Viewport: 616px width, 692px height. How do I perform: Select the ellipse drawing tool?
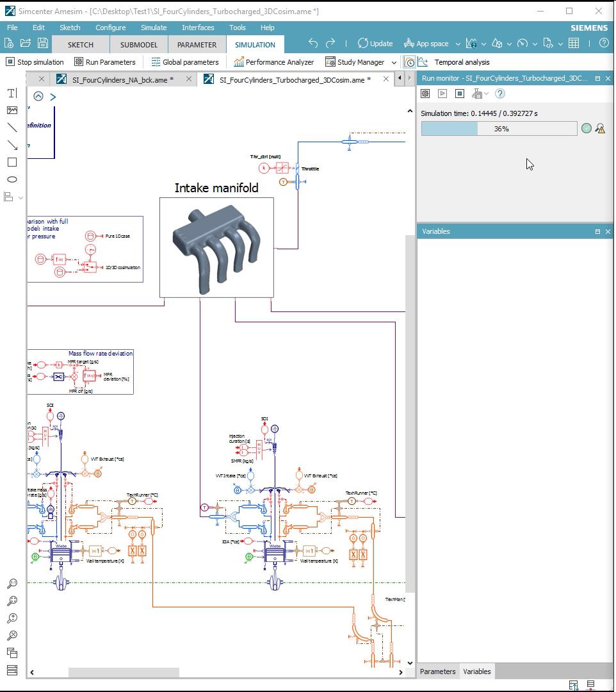pos(12,179)
